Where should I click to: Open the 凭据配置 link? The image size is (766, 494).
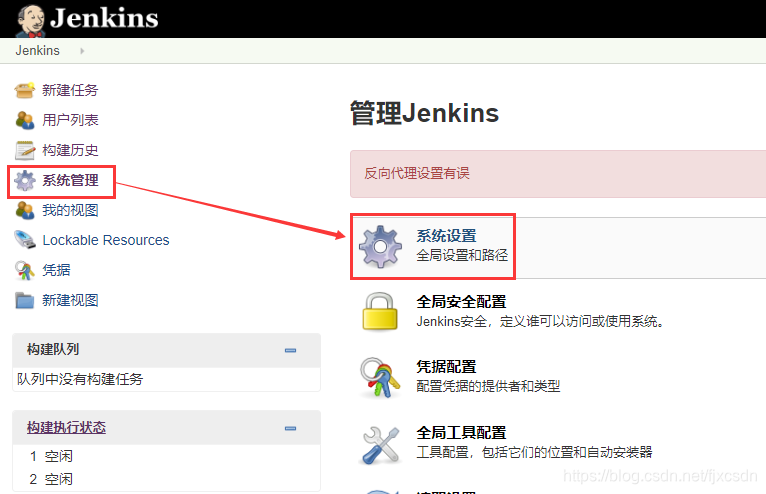pyautogui.click(x=447, y=367)
